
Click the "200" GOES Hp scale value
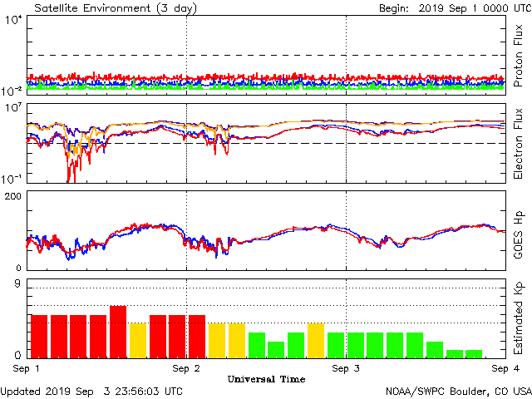pyautogui.click(x=13, y=196)
